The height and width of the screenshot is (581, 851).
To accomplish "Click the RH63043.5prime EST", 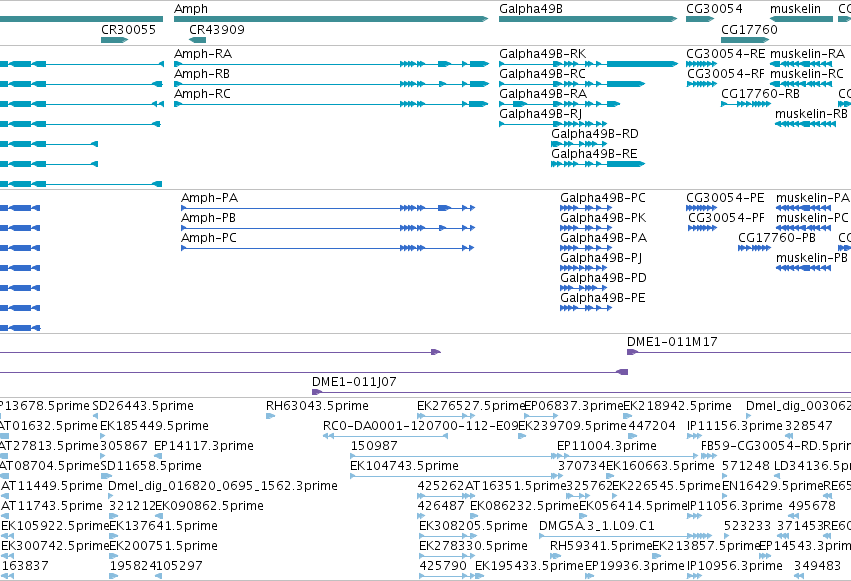I will (271, 416).
